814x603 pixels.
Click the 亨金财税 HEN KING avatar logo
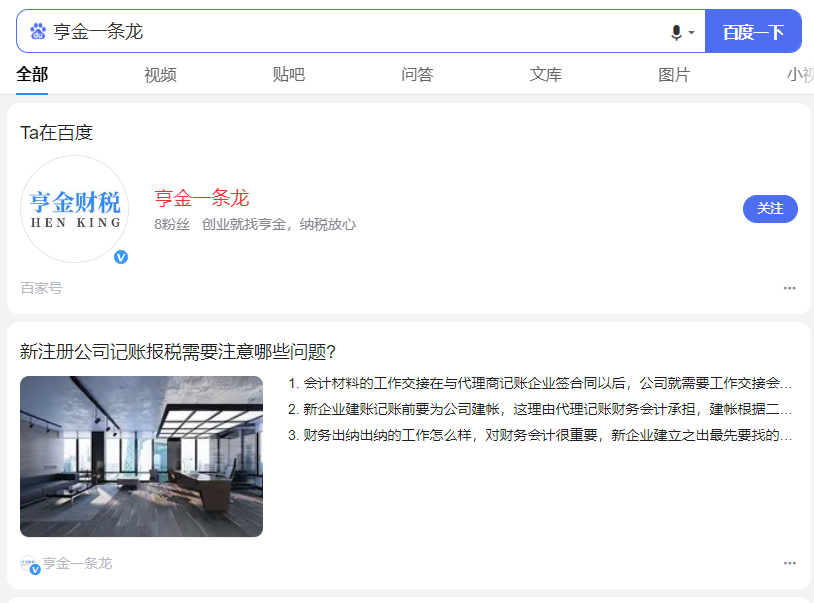pos(75,209)
